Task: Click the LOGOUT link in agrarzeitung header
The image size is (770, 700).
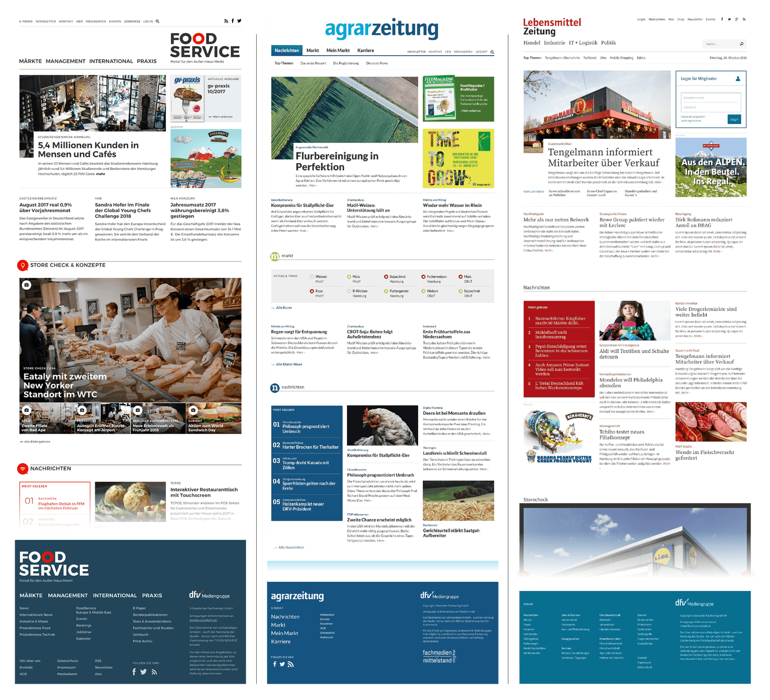Action: 481,52
